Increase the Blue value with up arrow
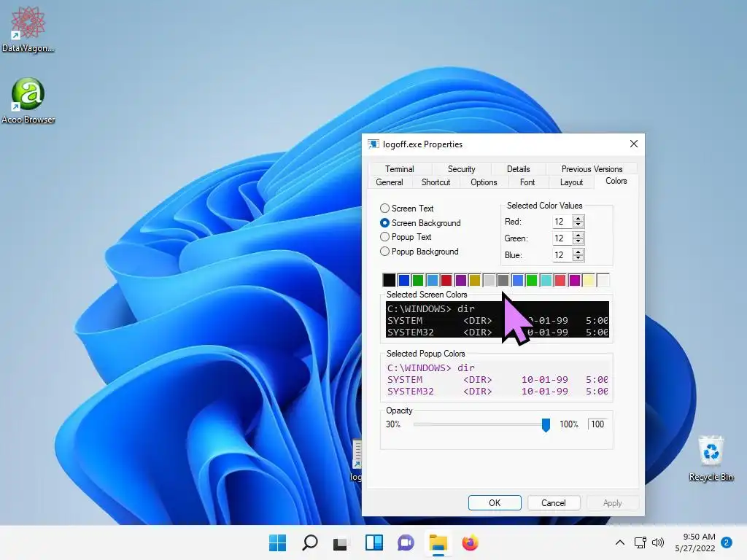This screenshot has width=747, height=560. click(578, 252)
